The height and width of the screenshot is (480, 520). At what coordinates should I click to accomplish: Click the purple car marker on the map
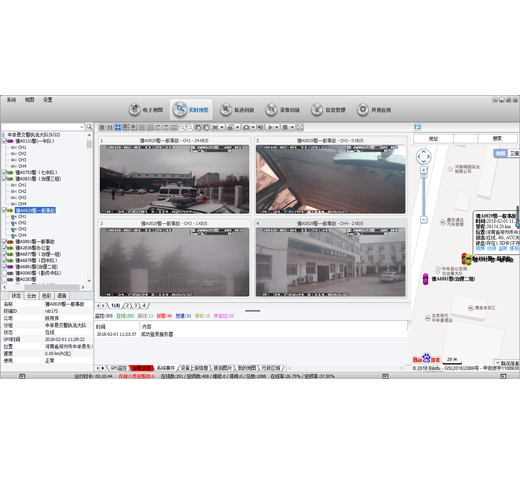(425, 279)
